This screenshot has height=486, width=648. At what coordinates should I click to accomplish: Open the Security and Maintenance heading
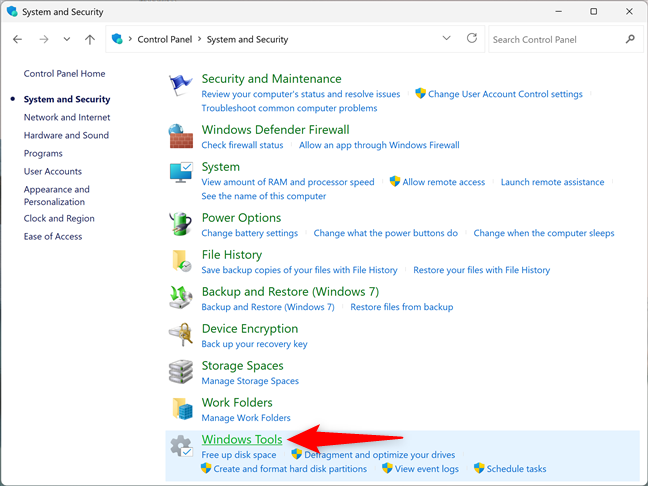pos(271,79)
